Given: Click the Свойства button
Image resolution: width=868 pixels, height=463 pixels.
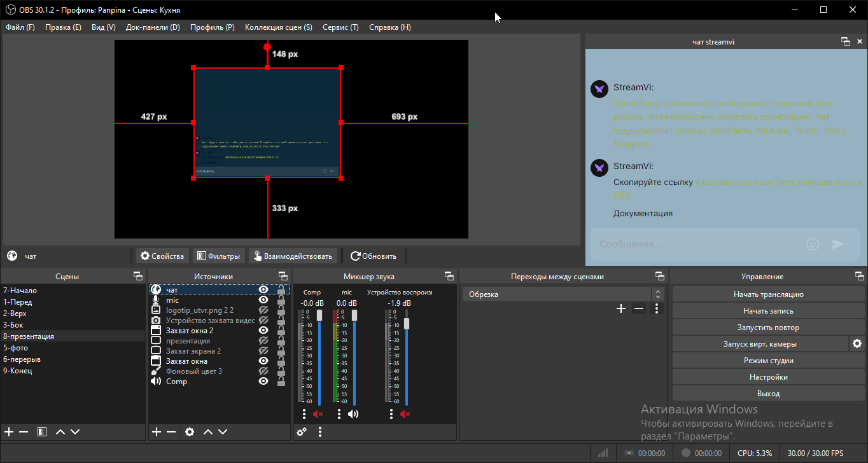Looking at the screenshot, I should pos(162,256).
